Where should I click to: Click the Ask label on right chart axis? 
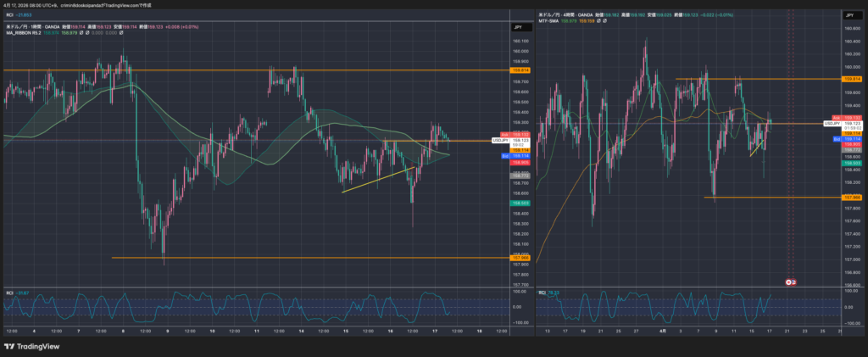[836, 117]
